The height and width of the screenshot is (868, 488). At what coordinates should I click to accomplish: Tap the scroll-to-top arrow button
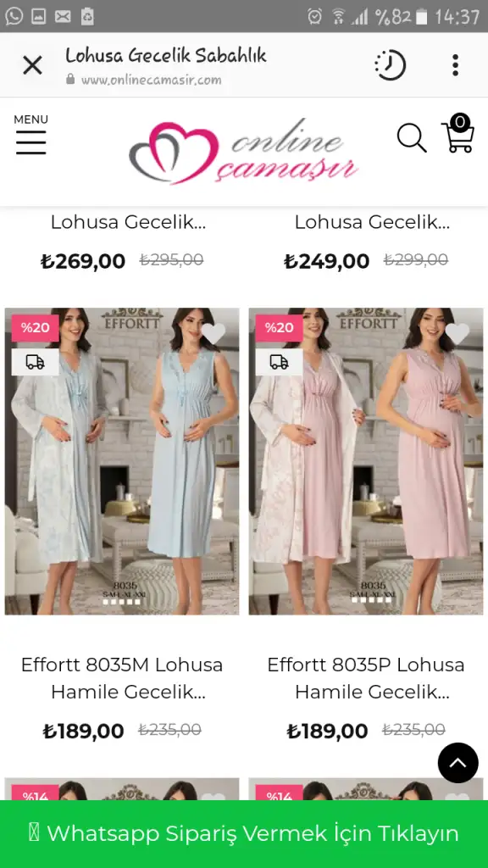pos(457,763)
